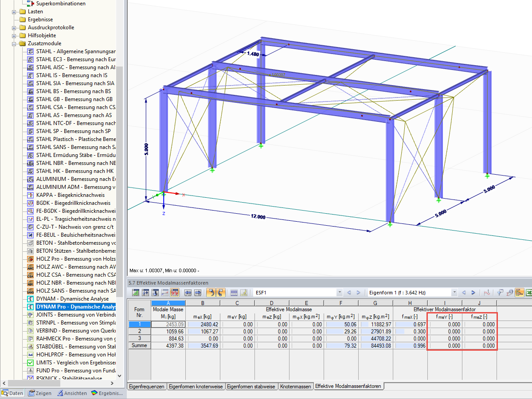This screenshot has width=532, height=399.
Task: Select the Effektive Modalmassenfaktoren tab
Action: pos(348,386)
